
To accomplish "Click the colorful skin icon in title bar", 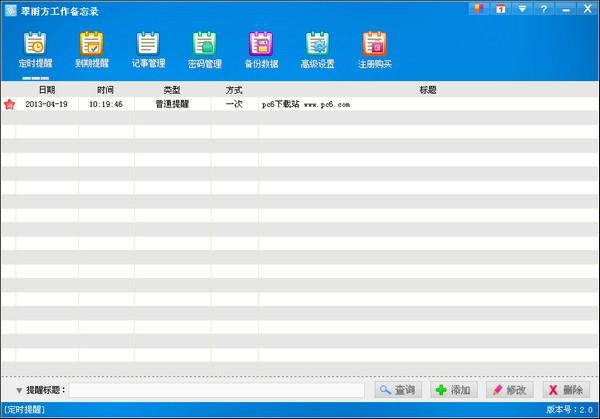I will coord(478,8).
